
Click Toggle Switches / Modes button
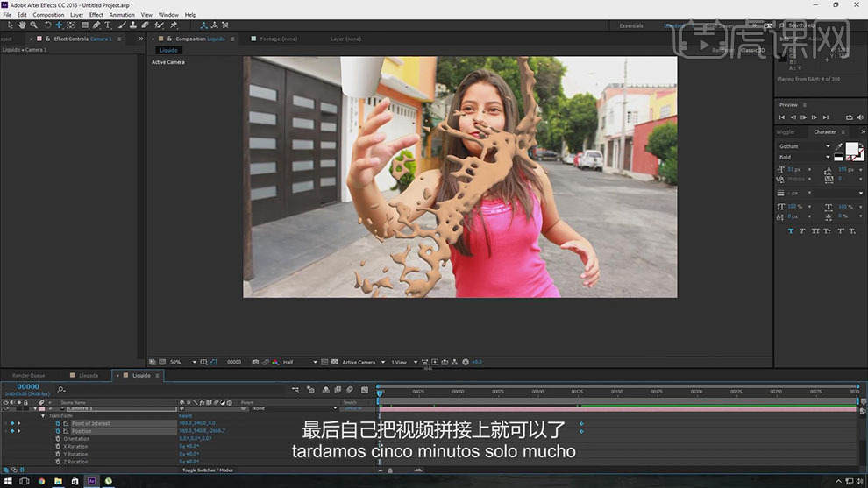point(208,470)
